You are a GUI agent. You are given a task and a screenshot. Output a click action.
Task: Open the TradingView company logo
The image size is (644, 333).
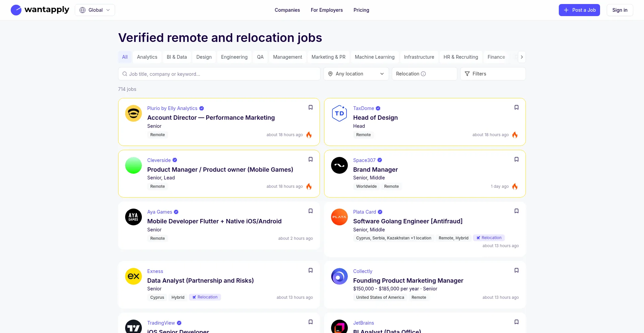(133, 326)
